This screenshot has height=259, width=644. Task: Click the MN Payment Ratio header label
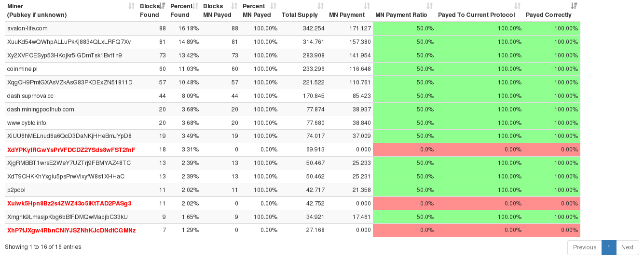401,15
